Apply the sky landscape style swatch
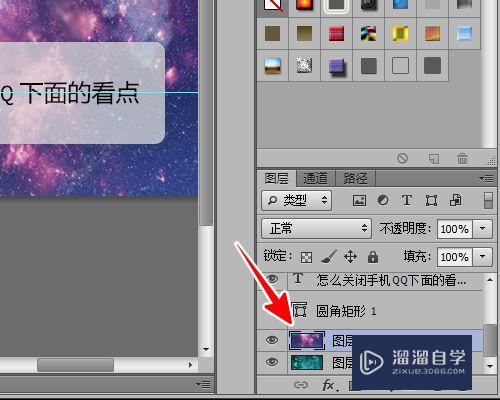500x400 pixels. pos(272,65)
